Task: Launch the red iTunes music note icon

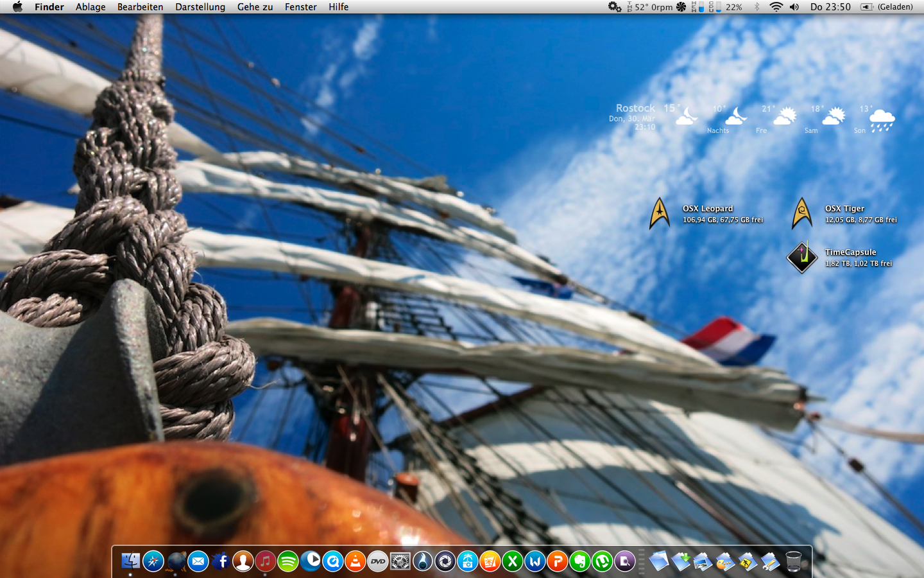Action: click(266, 561)
